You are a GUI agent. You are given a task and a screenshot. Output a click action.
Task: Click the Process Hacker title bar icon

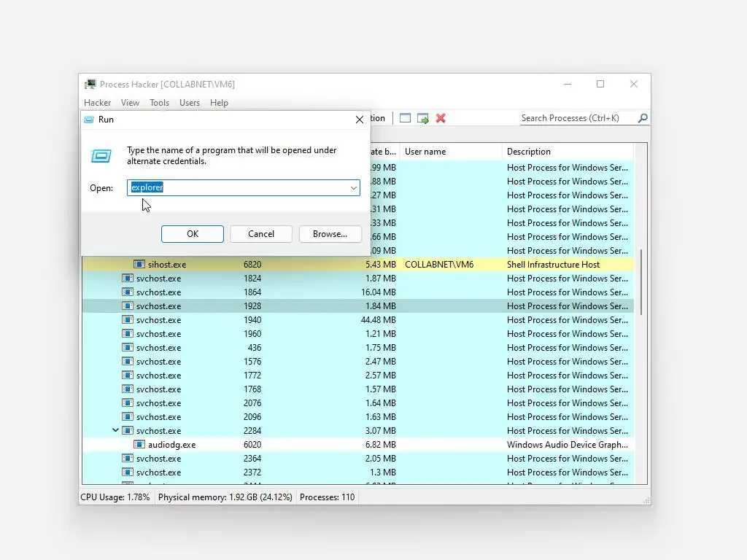90,85
